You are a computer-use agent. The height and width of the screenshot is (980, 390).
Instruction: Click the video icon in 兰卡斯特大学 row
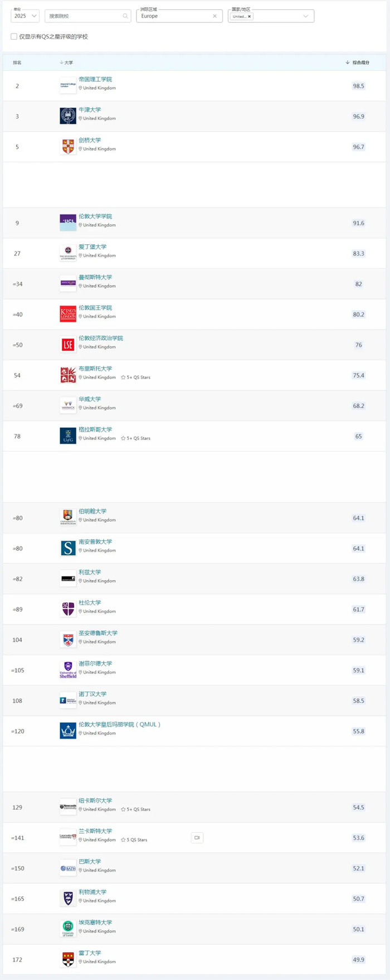click(197, 838)
